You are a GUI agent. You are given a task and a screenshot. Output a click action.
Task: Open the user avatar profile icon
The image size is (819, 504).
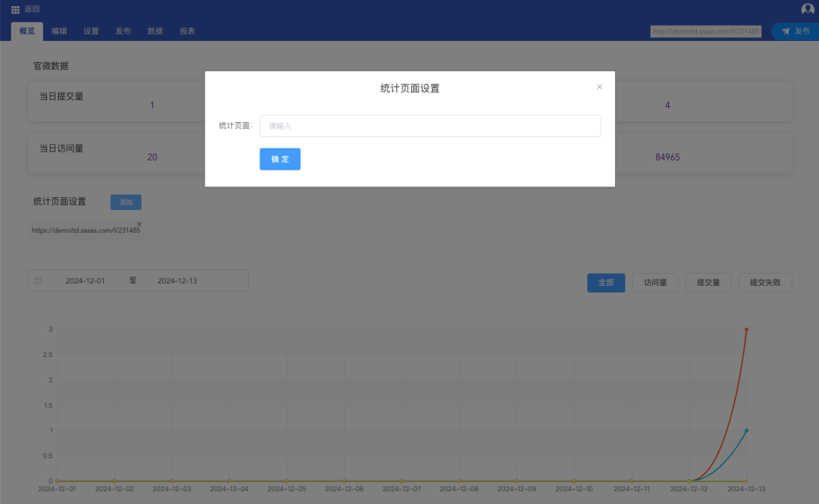(808, 9)
